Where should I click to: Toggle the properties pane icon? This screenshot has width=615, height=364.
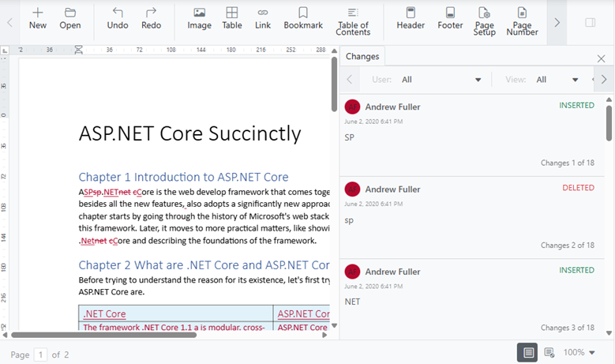pyautogui.click(x=591, y=23)
